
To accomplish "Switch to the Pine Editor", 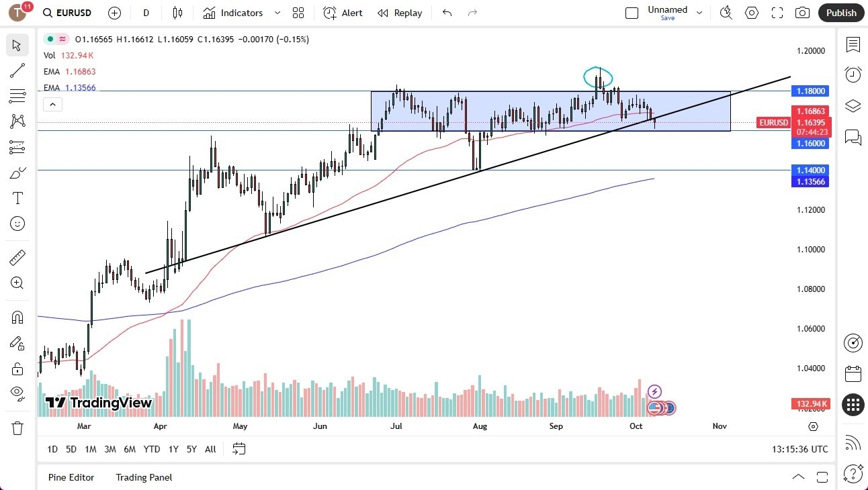I will click(x=71, y=477).
